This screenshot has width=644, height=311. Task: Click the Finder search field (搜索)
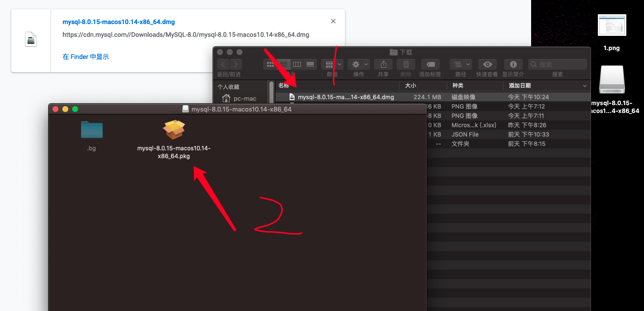[558, 64]
